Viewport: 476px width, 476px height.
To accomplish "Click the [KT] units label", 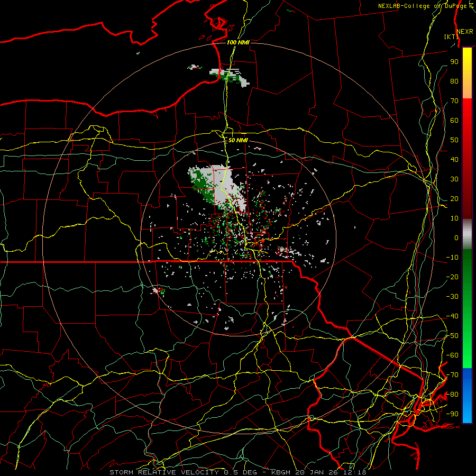I will click(452, 36).
